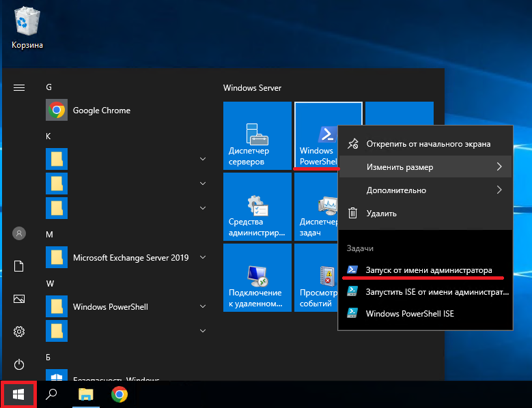Open the Administrative Tools tile
The width and height of the screenshot is (532, 408).
(x=257, y=207)
